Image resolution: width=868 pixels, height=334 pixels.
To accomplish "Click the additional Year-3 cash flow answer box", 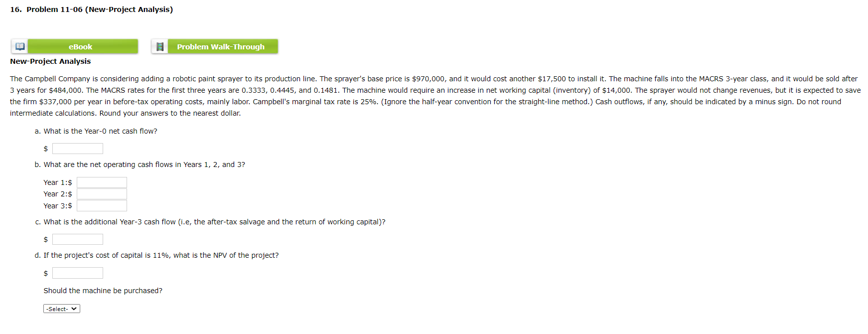I will [x=77, y=239].
